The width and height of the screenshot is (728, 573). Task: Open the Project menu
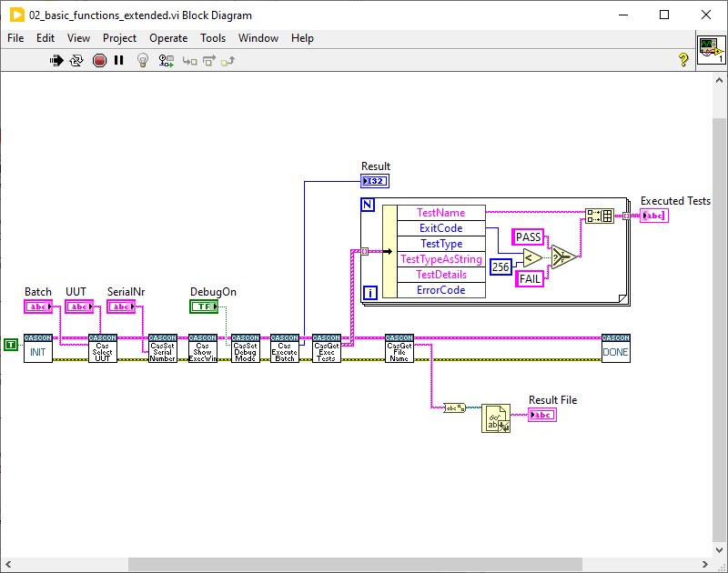(119, 38)
